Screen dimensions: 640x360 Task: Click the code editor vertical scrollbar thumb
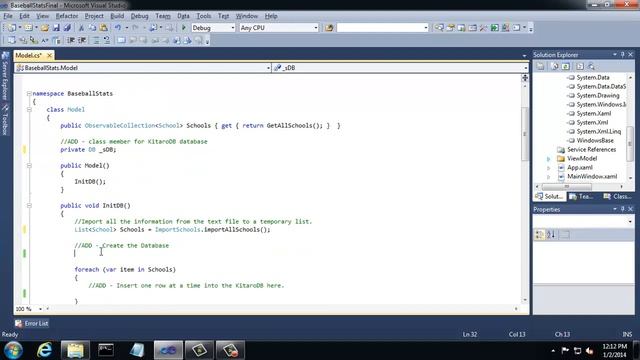tap(525, 133)
